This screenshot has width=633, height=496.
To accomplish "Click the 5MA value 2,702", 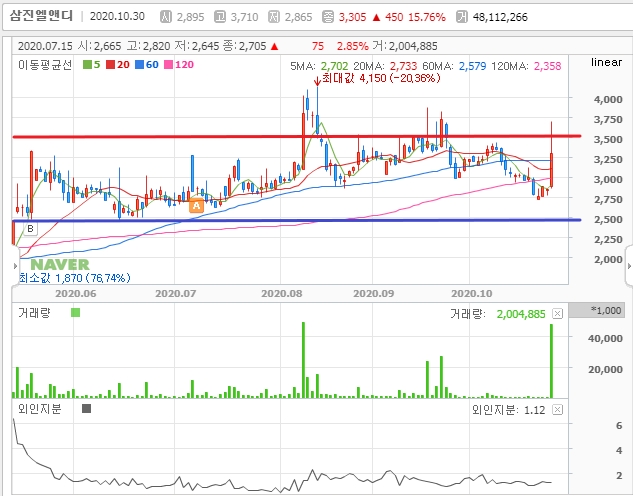I will coord(334,66).
